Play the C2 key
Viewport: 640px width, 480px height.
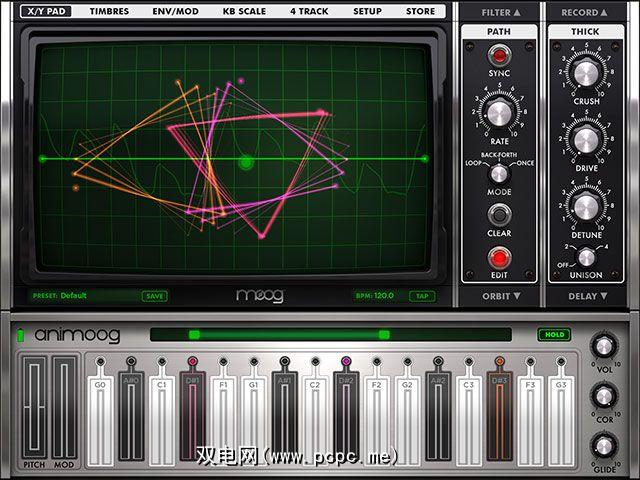click(315, 420)
